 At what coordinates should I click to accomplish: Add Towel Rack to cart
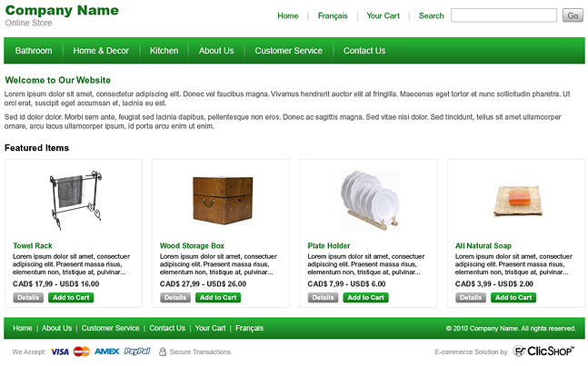(x=70, y=297)
